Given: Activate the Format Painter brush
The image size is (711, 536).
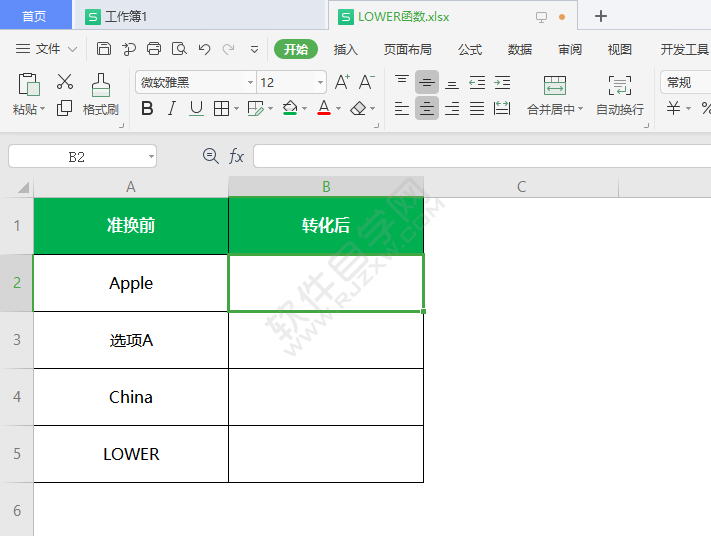Looking at the screenshot, I should [101, 85].
